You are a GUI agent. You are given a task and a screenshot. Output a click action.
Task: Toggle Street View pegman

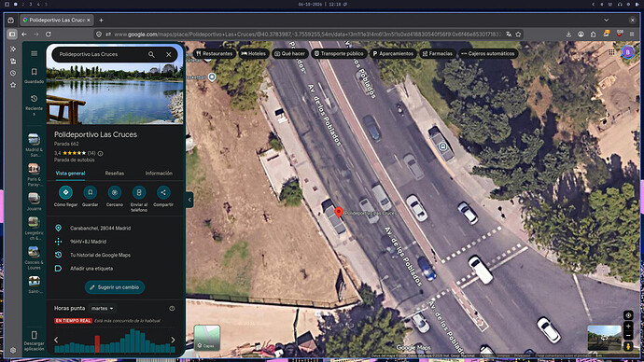click(628, 346)
